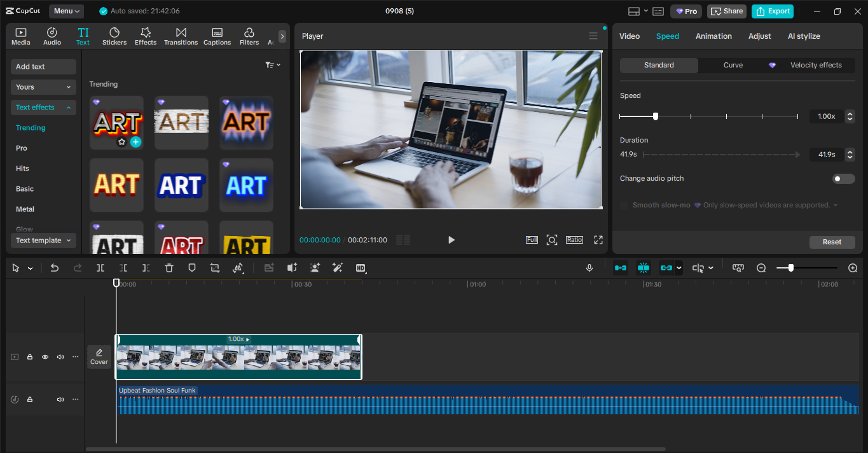Expand the Text template section
The height and width of the screenshot is (453, 868).
click(x=43, y=240)
